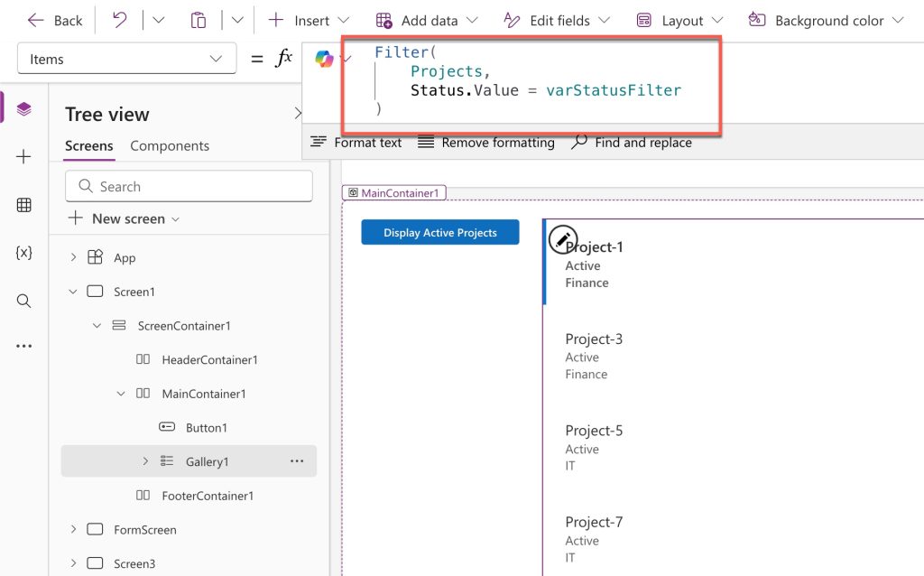Open the Insert menu

click(309, 21)
